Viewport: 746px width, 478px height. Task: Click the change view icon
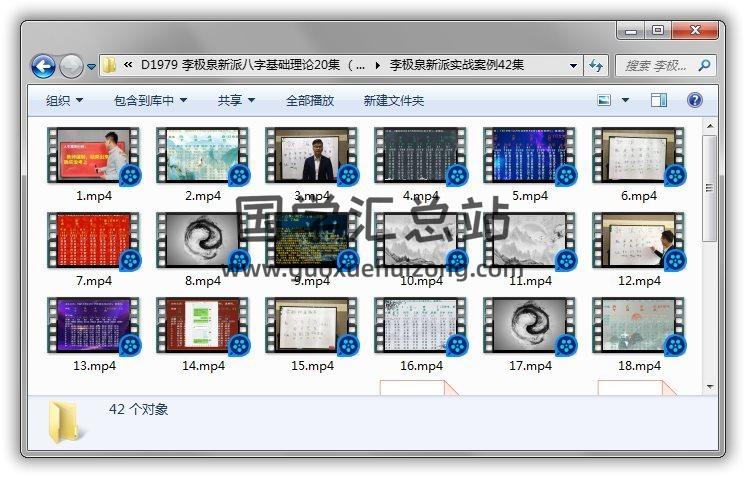tap(604, 100)
